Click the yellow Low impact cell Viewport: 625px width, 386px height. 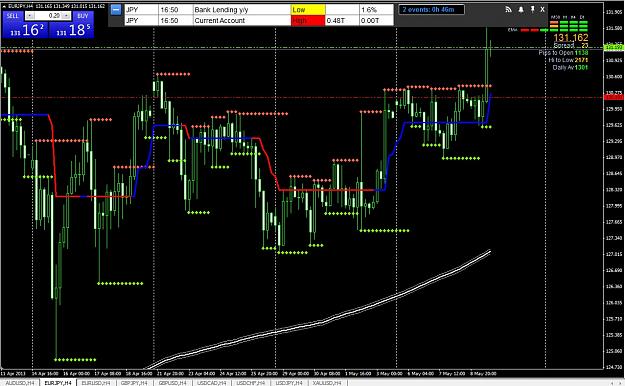click(308, 10)
